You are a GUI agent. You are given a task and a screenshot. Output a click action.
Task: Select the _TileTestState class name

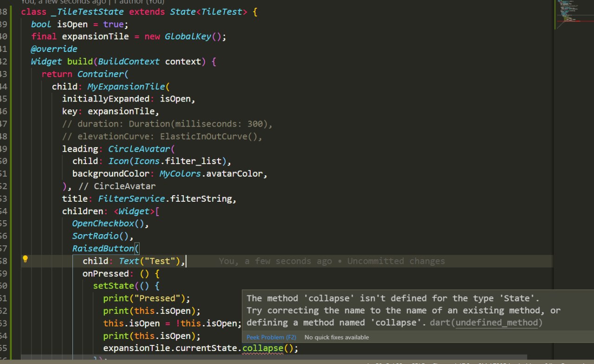(88, 12)
